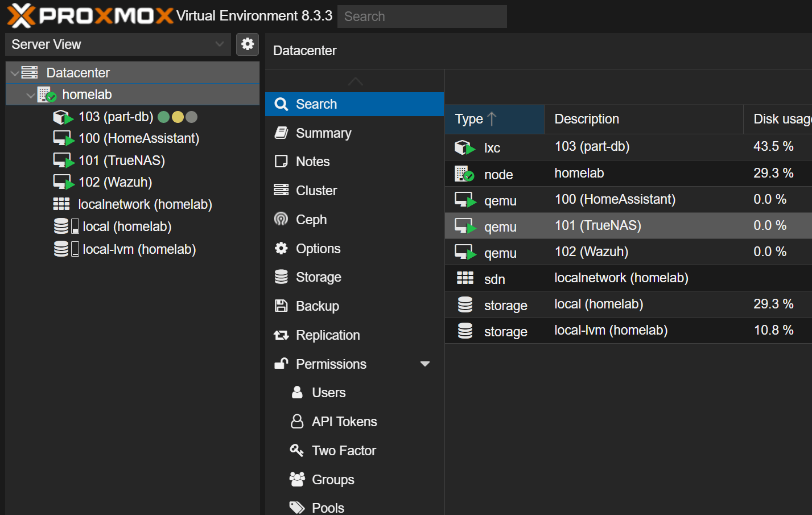Open the tree settings gear button

[248, 44]
